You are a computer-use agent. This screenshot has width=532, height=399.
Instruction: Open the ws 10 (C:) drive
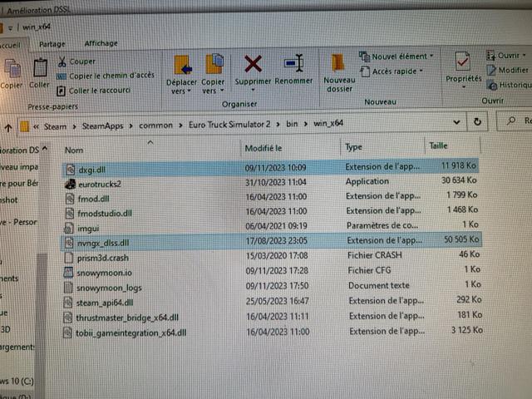pyautogui.click(x=17, y=381)
